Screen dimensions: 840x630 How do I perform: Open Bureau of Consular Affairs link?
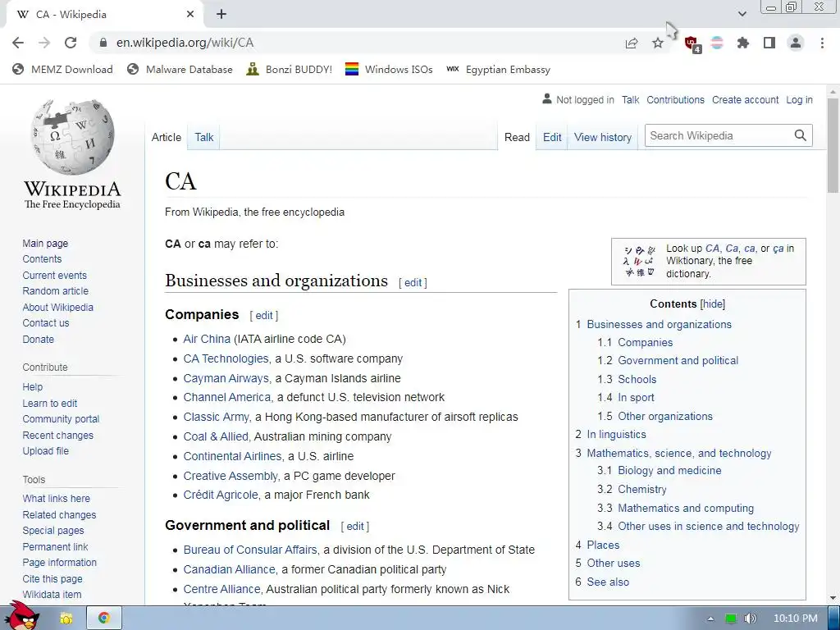(250, 550)
